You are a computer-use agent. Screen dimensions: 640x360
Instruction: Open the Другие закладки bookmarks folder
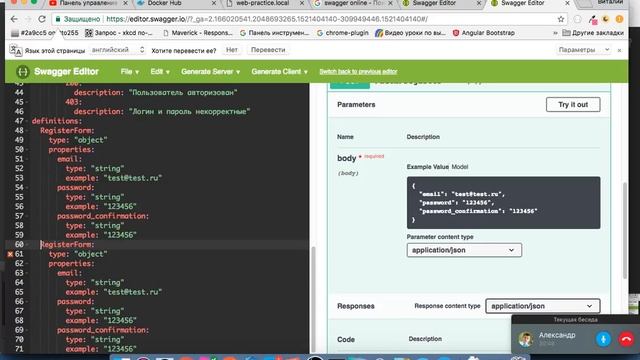(593, 33)
